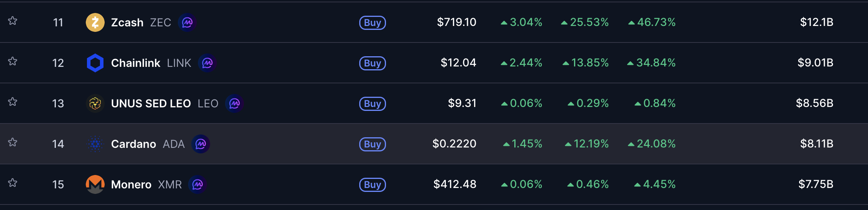868x210 pixels.
Task: Open the Monero name link
Action: [x=131, y=184]
